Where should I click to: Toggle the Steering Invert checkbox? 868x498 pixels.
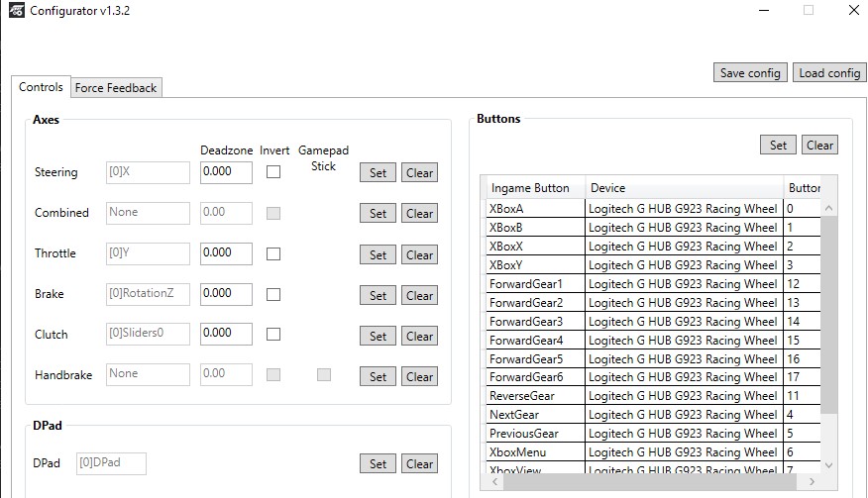click(x=273, y=172)
